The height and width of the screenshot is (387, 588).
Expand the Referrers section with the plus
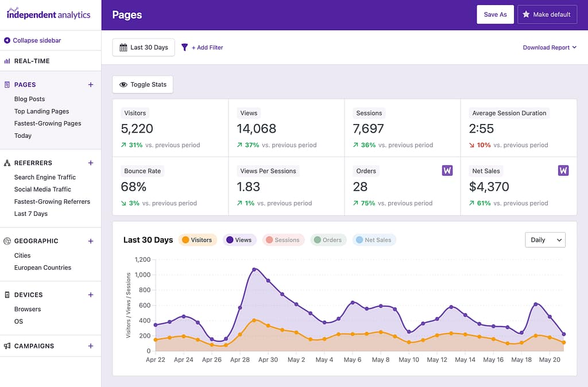(90, 162)
